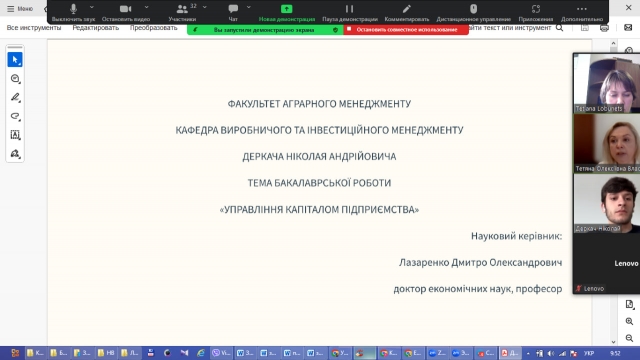Open Acrobat PDF taskbar button
This screenshot has width=640, height=360.
(509, 353)
